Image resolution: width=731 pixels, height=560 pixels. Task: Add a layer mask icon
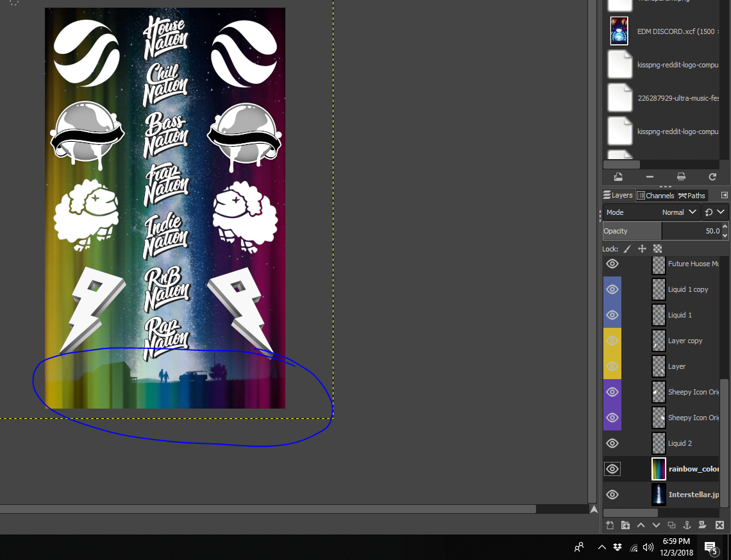tap(703, 525)
